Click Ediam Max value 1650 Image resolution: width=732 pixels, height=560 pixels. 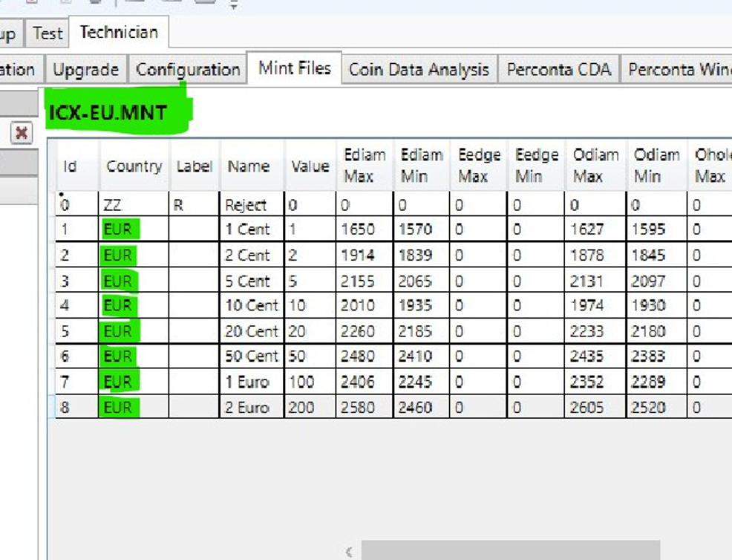coord(365,229)
